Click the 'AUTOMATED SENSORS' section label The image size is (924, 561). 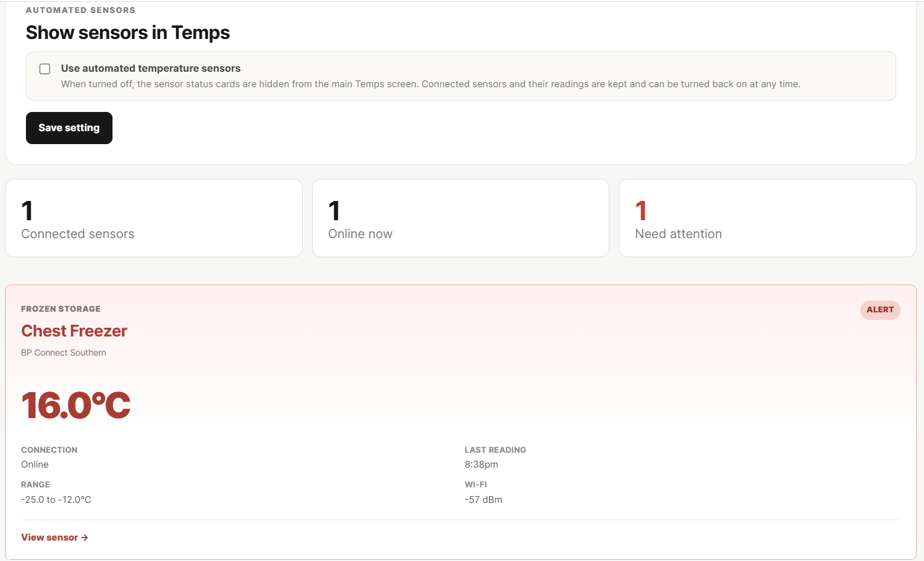pyautogui.click(x=80, y=10)
